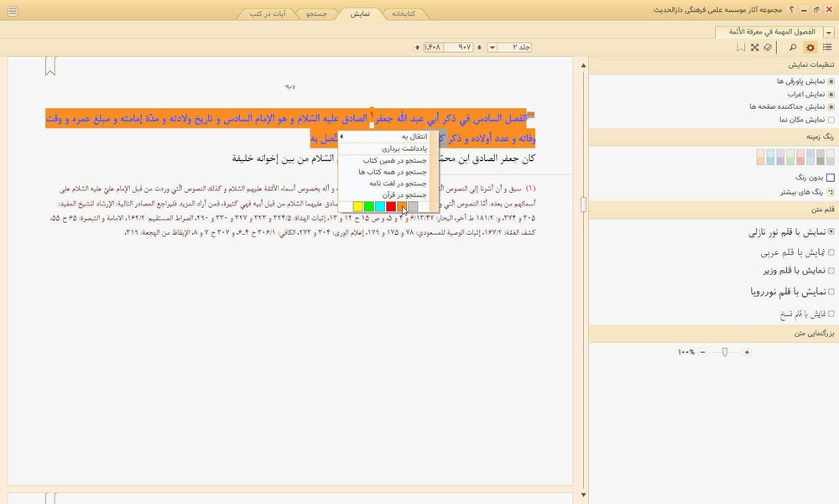The width and height of the screenshot is (839, 504).
Task: Enable the 'نمایش مکان نما' checkbox
Action: click(x=831, y=120)
